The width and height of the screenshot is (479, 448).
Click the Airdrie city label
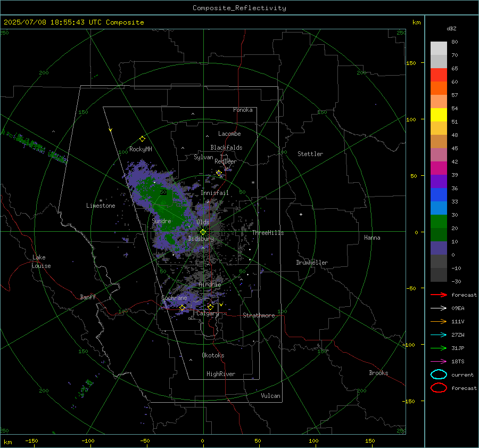210,284
